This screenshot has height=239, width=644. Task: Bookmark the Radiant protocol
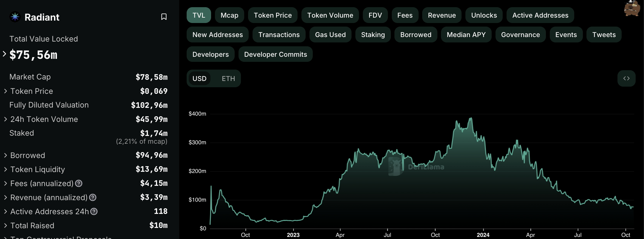(164, 17)
